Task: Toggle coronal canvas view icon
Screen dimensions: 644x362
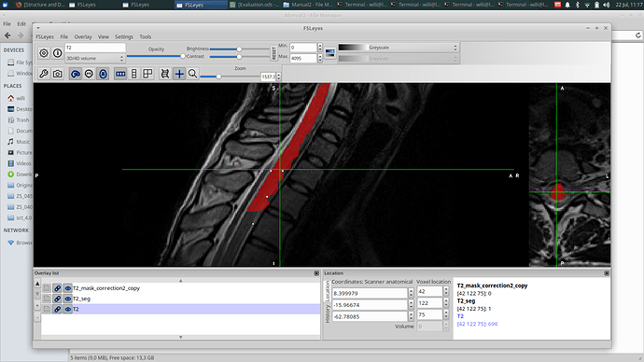Action: pyautogui.click(x=89, y=74)
